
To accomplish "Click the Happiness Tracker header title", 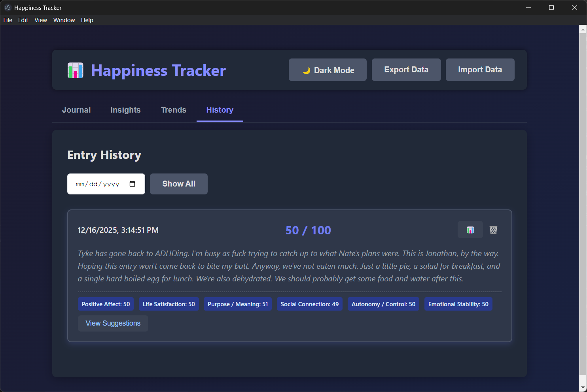I will pyautogui.click(x=158, y=70).
